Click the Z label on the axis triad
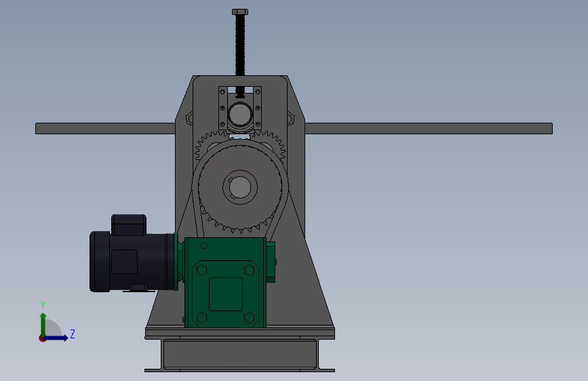The width and height of the screenshot is (588, 381). tap(73, 334)
